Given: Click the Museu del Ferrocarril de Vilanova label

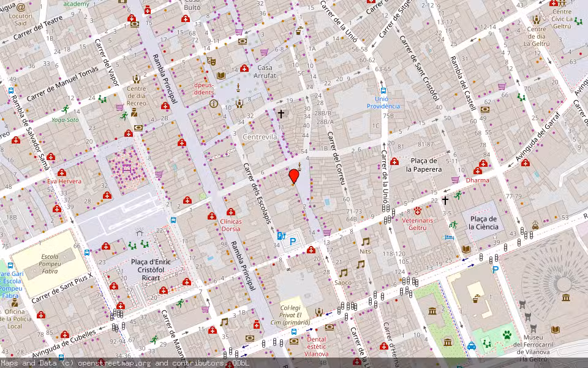Looking at the screenshot, I should tap(533, 348).
